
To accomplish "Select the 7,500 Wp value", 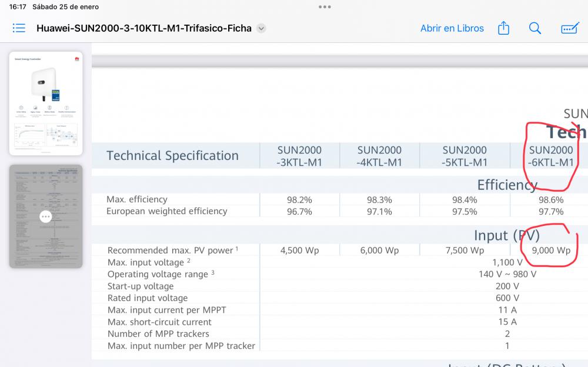I will point(465,251).
